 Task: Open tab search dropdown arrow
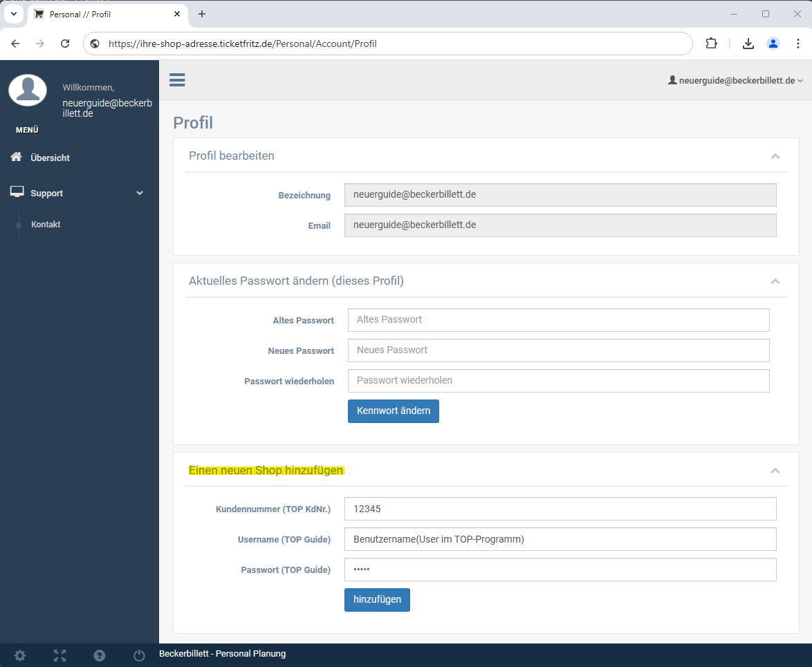(14, 14)
